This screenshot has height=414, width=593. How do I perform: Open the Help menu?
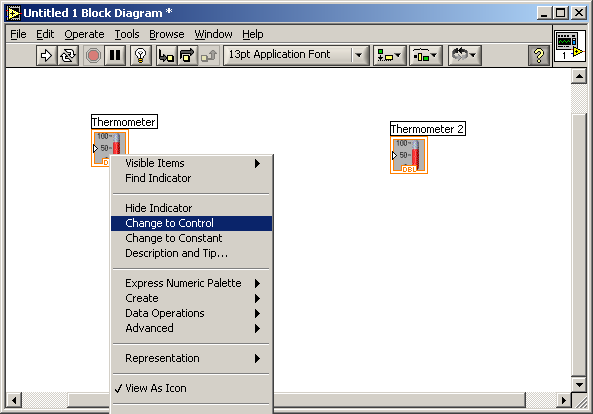[x=253, y=34]
